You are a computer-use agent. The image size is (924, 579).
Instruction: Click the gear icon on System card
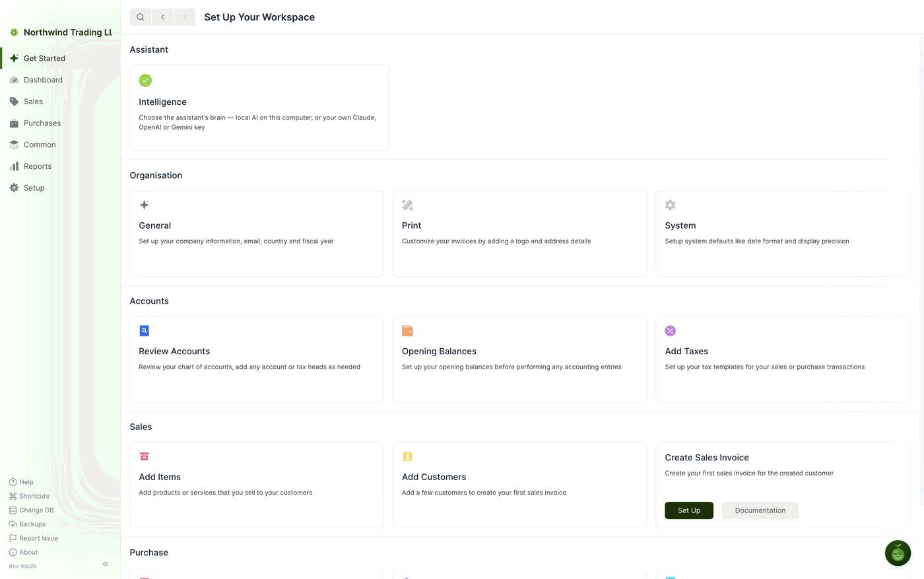(670, 205)
